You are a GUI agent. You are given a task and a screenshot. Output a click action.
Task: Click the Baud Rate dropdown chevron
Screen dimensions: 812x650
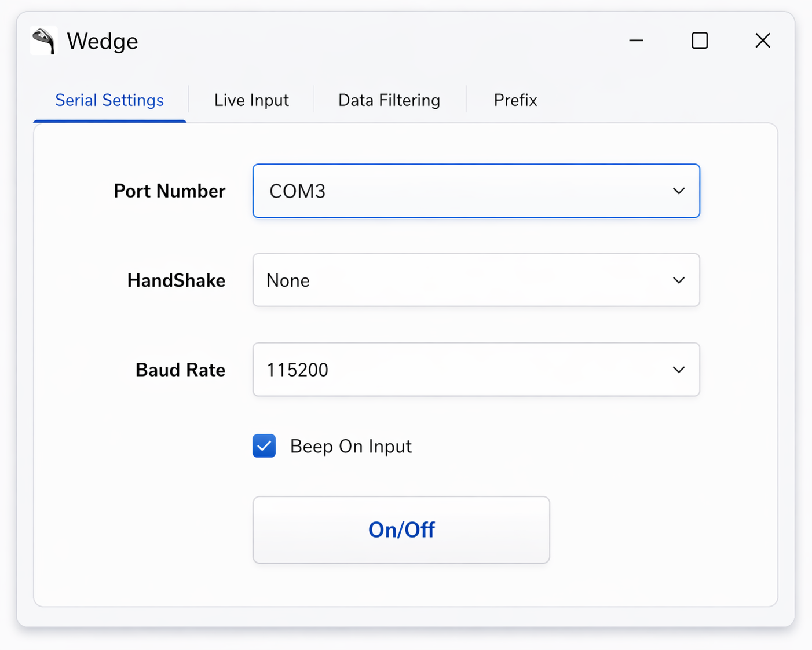click(x=678, y=370)
